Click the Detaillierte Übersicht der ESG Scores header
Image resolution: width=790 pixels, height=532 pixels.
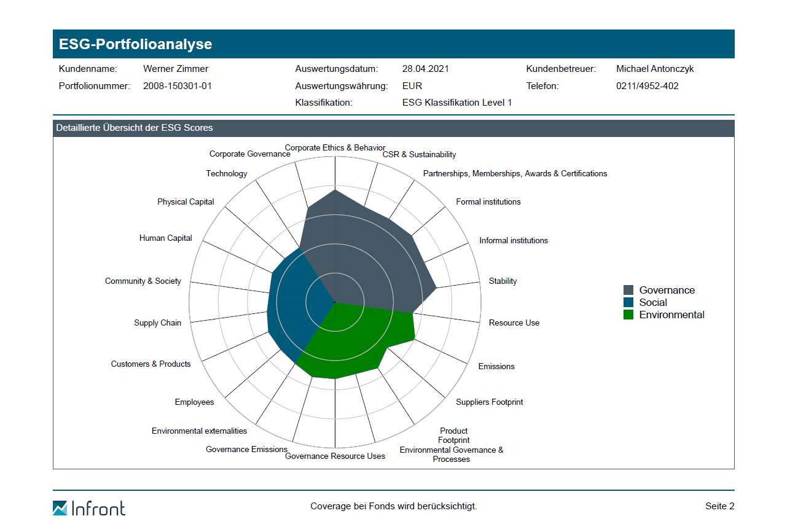(x=135, y=128)
